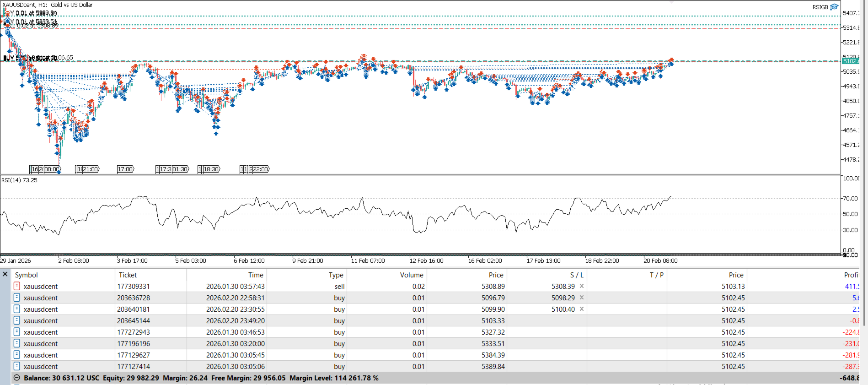Click the RSIGB expert advisor icon
Image resolution: width=868 pixels, height=385 pixels.
click(834, 7)
